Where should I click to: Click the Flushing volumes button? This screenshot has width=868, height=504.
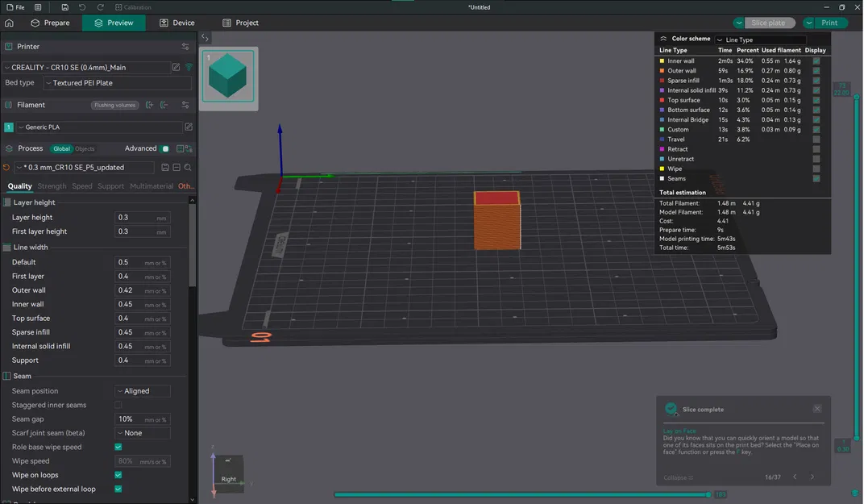[x=115, y=105]
